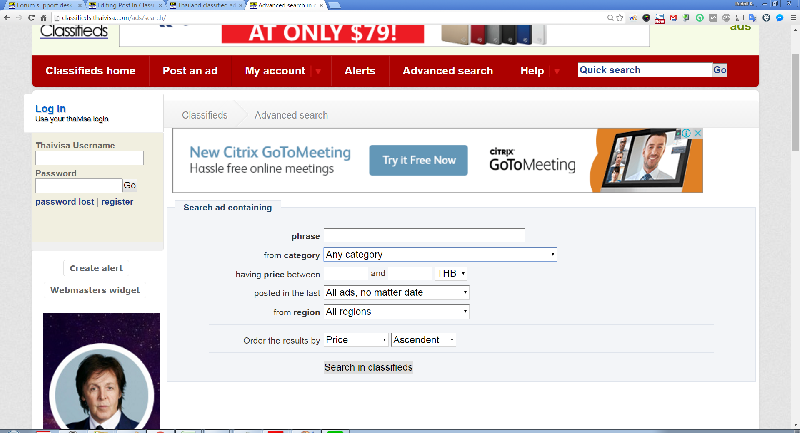This screenshot has height=433, width=800.
Task: Open the browser home page icon
Action: 43,17
